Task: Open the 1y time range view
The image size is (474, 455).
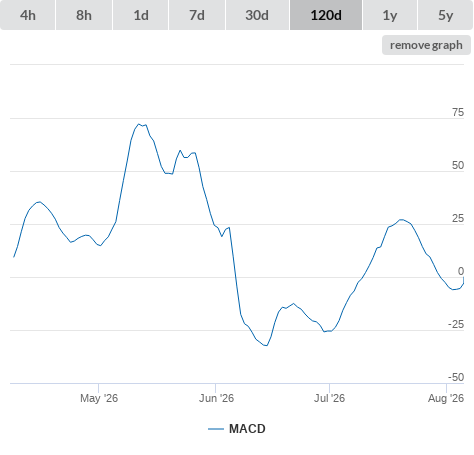Action: pos(390,15)
